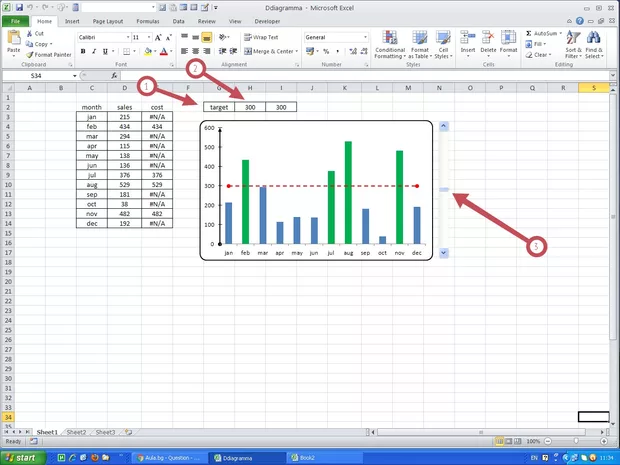Switch to the Insert ribbon tab

click(x=72, y=21)
